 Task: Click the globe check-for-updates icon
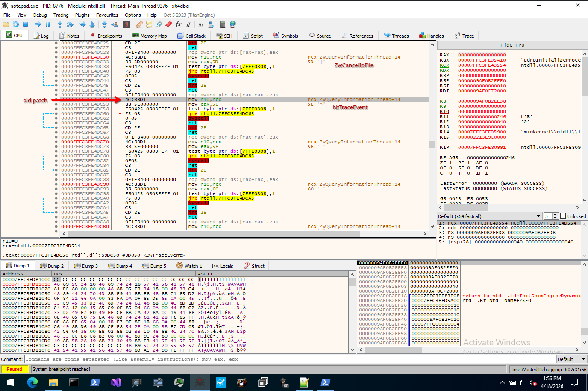(232, 24)
